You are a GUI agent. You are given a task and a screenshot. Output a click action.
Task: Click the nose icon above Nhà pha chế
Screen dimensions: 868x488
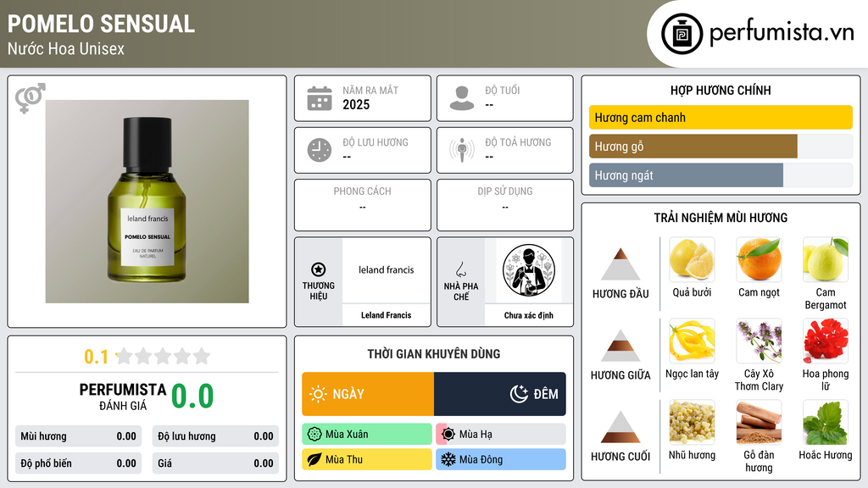pyautogui.click(x=460, y=269)
